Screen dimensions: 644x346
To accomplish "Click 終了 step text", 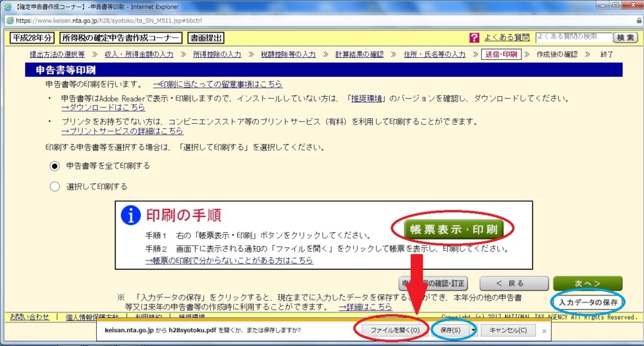I will tap(607, 54).
